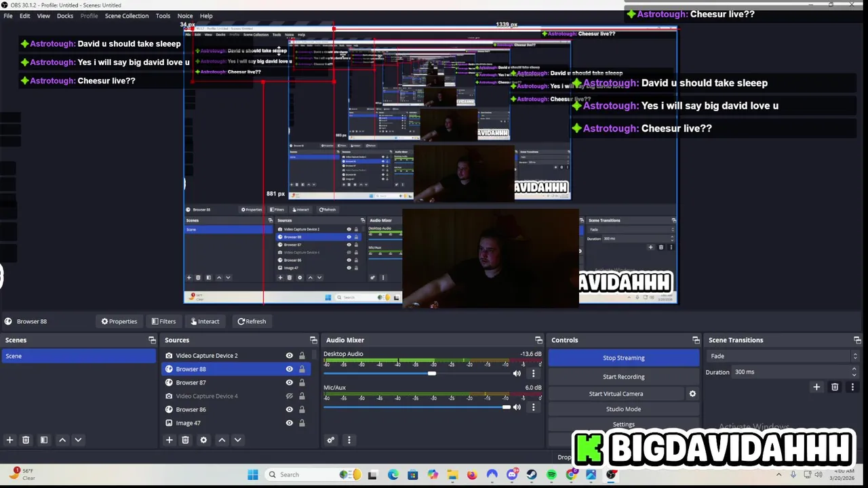Open source properties gear in Sources dock
The width and height of the screenshot is (868, 488).
(203, 440)
